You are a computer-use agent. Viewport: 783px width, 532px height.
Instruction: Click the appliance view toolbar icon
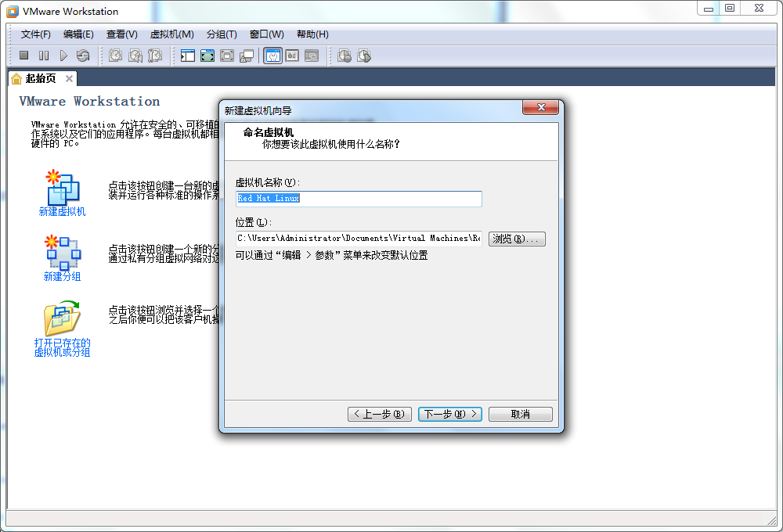[x=292, y=56]
